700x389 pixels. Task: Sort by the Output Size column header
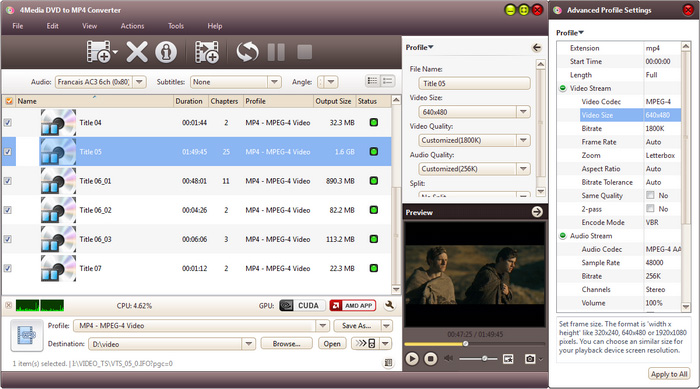click(333, 101)
